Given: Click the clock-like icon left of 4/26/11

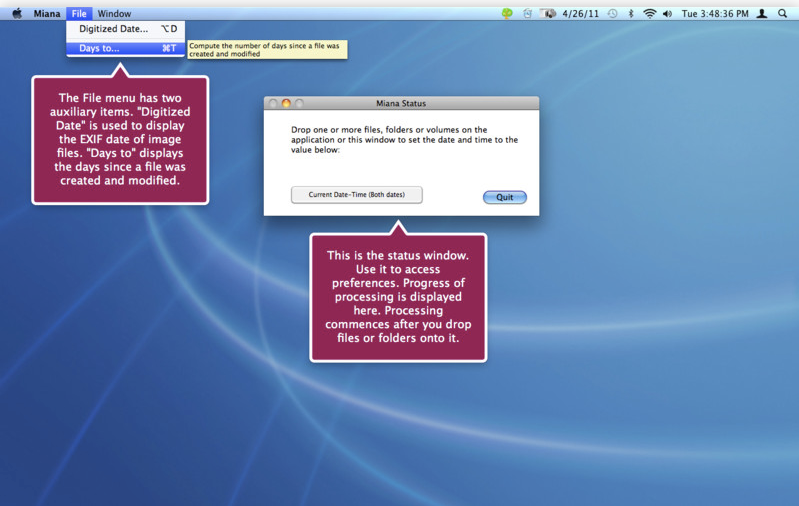Looking at the screenshot, I should click(x=527, y=14).
